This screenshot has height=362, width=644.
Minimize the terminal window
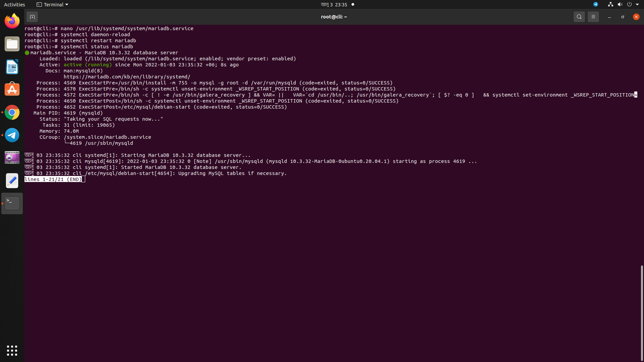click(609, 17)
